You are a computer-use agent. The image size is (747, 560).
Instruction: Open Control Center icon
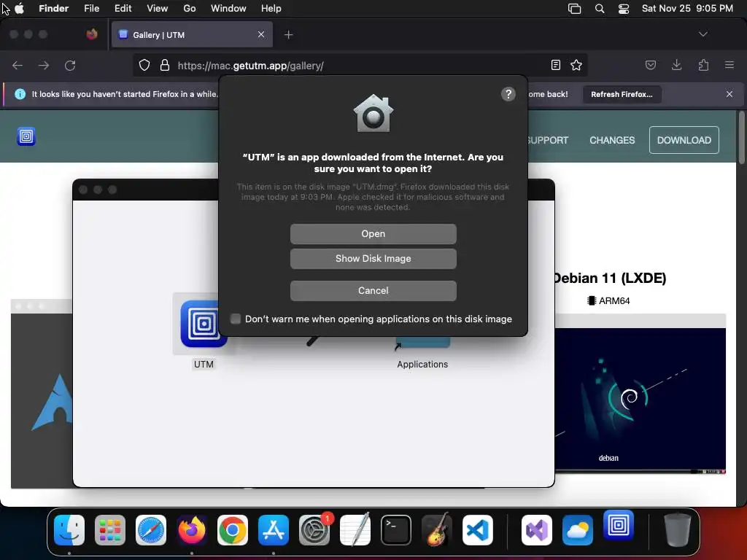click(624, 9)
